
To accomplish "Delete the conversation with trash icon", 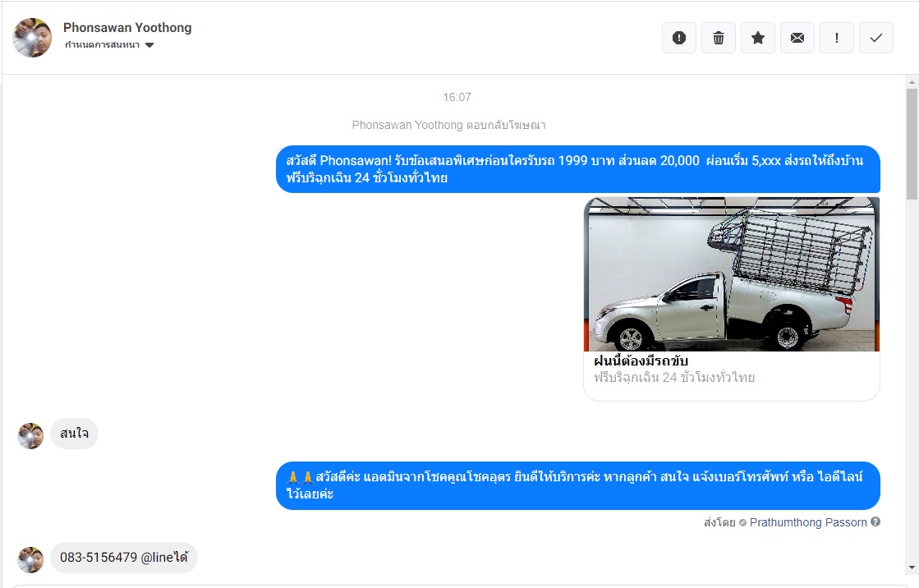I will [719, 38].
